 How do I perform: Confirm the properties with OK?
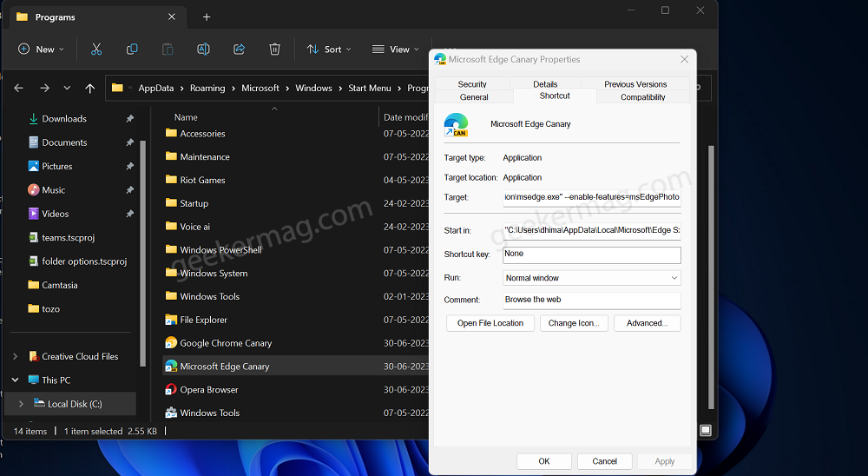pos(544,461)
